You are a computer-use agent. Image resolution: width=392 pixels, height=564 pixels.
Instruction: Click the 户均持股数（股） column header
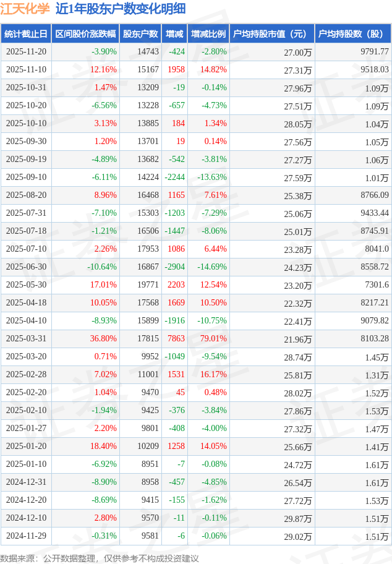pos(352,34)
